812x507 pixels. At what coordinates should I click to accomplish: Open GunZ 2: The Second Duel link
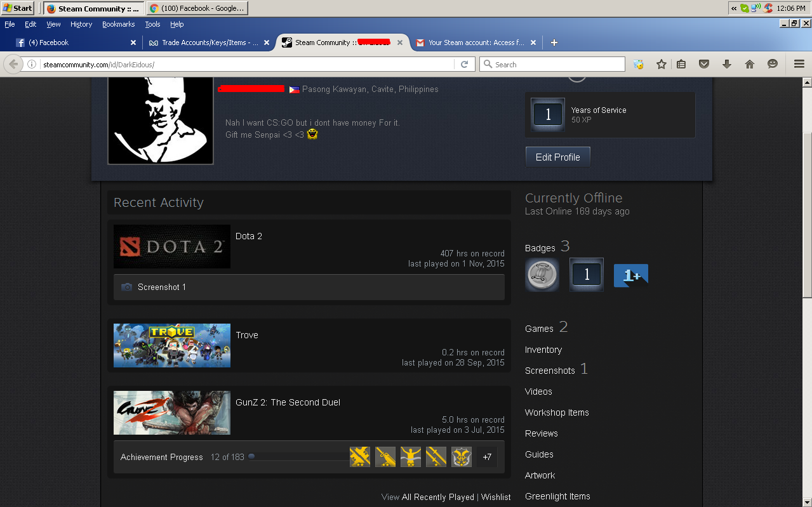288,402
